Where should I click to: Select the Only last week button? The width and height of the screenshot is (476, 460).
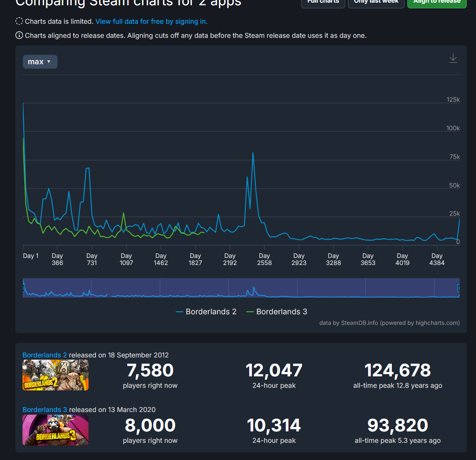[376, 3]
